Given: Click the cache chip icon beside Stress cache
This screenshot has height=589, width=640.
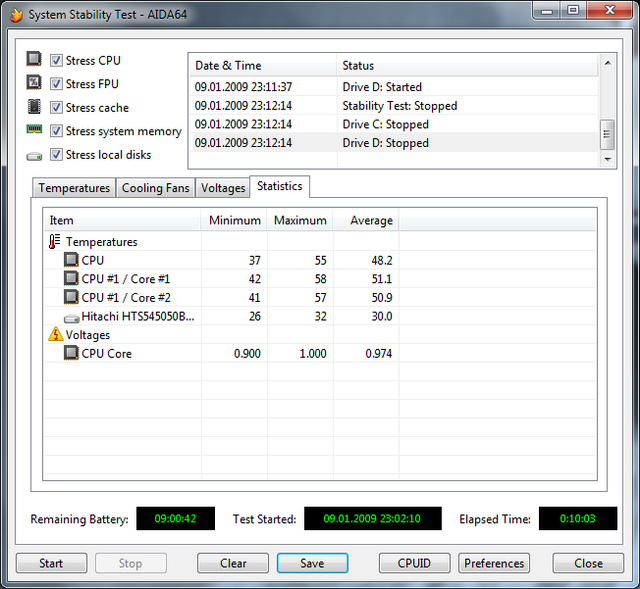Looking at the screenshot, I should click(x=34, y=107).
